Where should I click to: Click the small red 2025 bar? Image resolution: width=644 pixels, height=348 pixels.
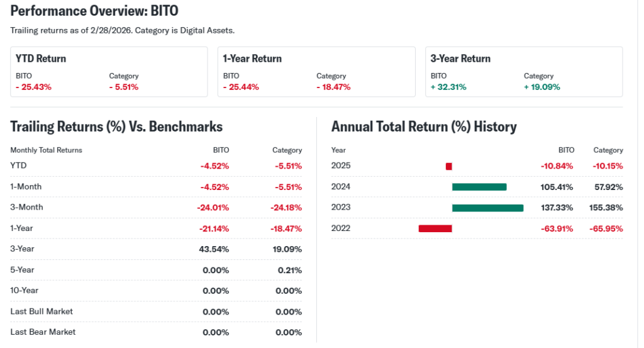coord(448,166)
